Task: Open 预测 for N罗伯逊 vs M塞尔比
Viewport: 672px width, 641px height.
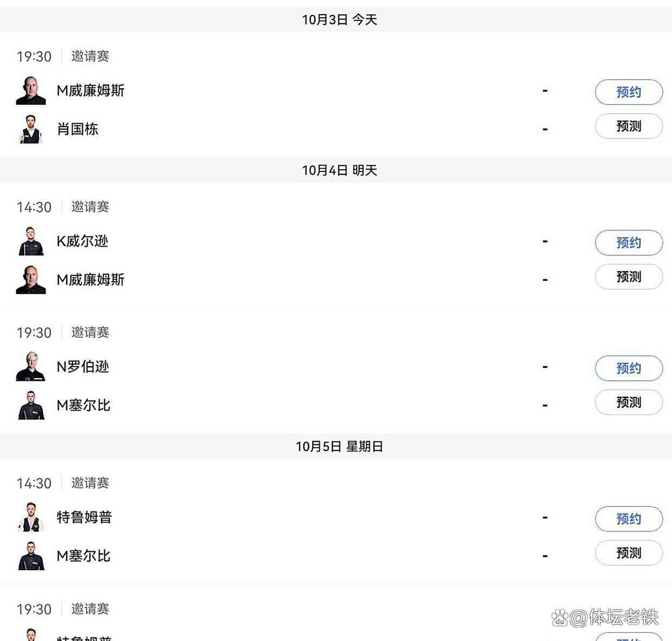Action: (629, 402)
